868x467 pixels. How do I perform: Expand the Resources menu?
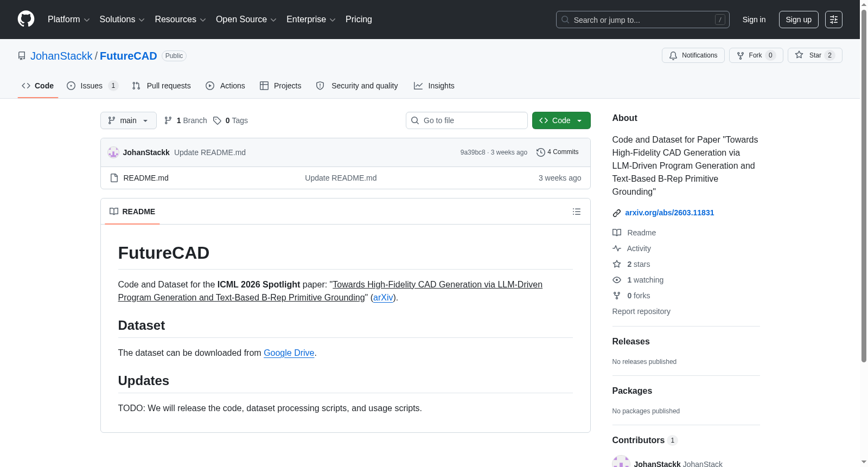click(x=180, y=20)
